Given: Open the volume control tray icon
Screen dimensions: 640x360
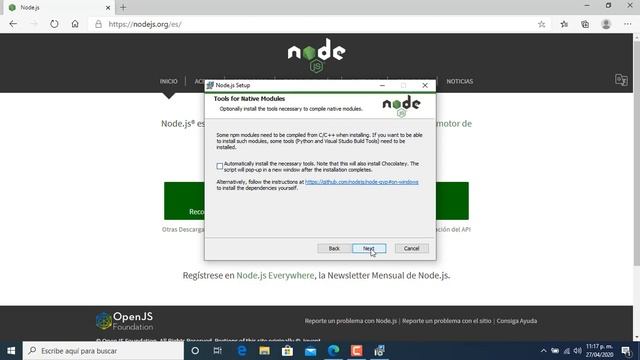Looking at the screenshot, I should 578,351.
